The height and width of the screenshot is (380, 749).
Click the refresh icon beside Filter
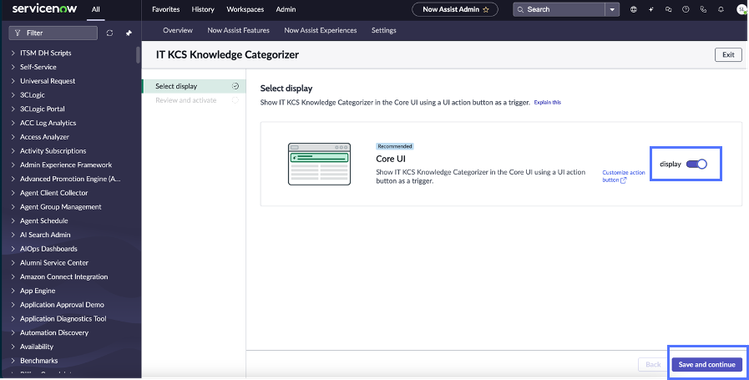[109, 33]
